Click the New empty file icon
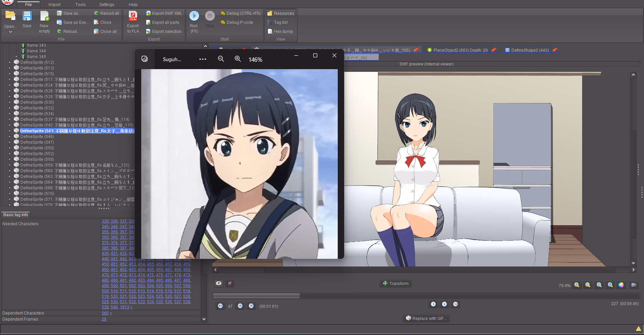The height and width of the screenshot is (335, 644). click(x=44, y=16)
